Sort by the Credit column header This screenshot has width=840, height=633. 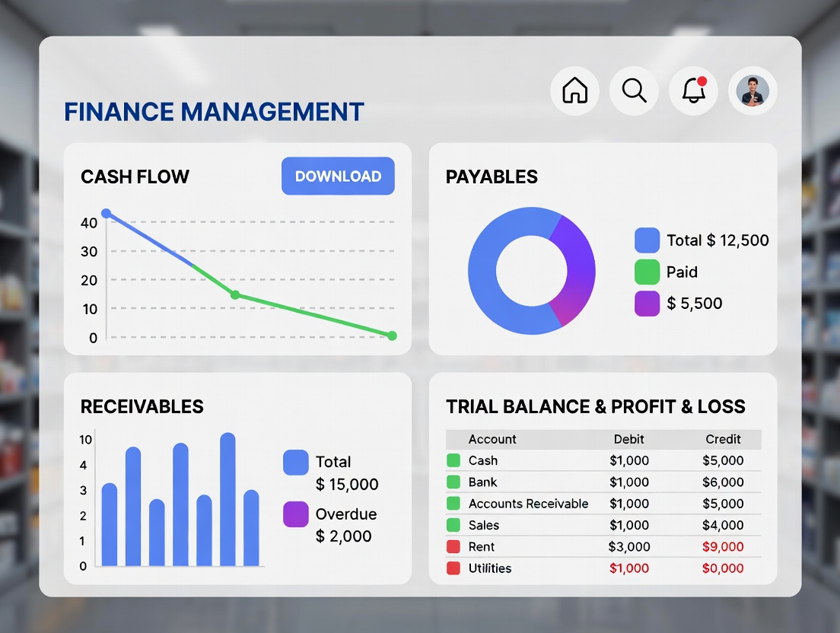coord(722,439)
